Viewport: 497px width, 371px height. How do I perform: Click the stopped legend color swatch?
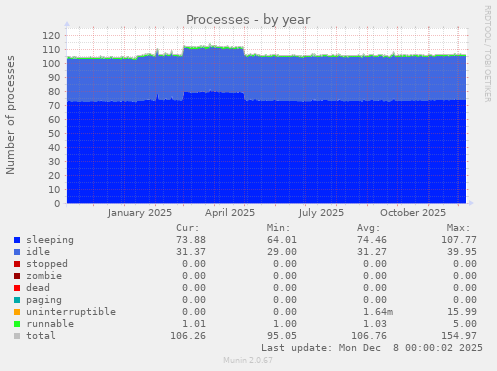tap(17, 264)
